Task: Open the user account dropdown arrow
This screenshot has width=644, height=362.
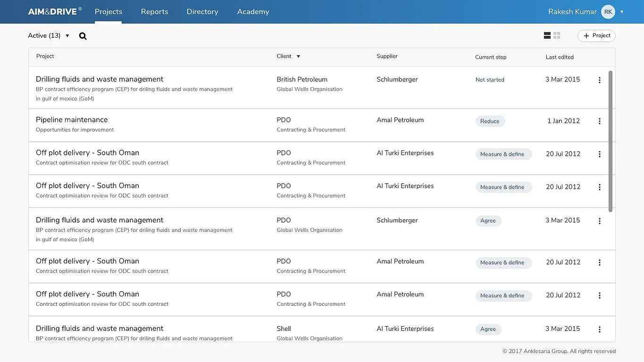Action: tap(622, 12)
